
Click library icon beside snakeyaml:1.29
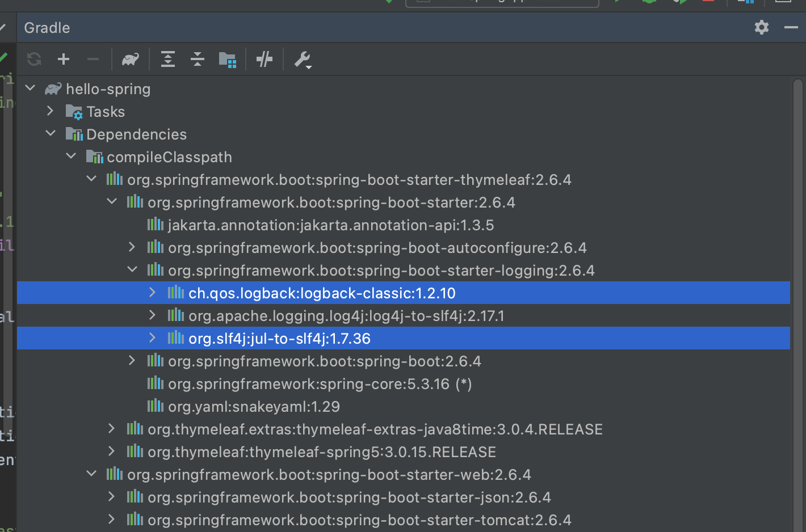[156, 406]
